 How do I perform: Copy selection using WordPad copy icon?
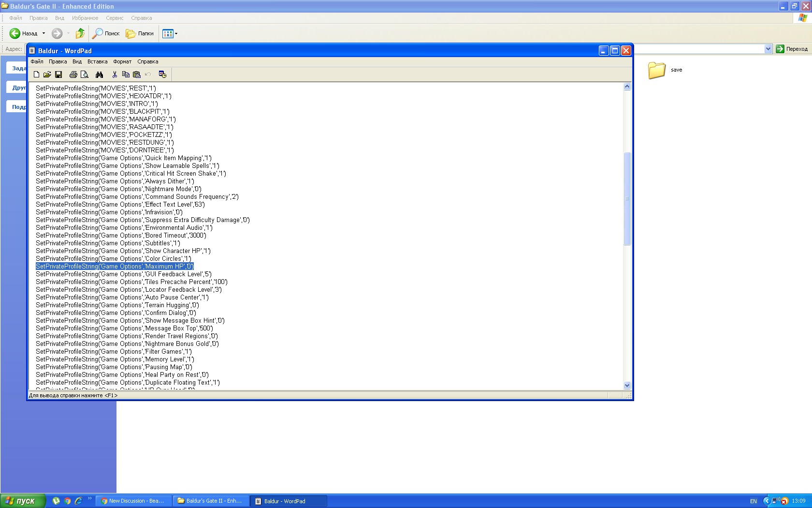tap(126, 75)
